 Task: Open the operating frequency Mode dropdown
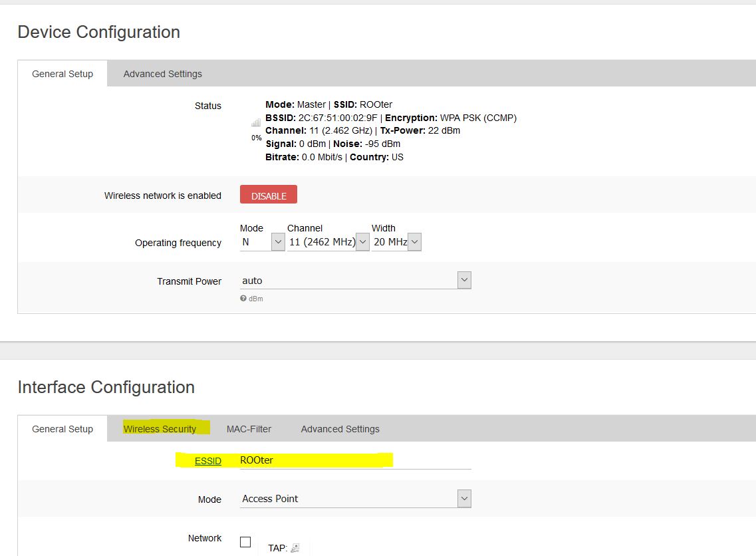262,243
